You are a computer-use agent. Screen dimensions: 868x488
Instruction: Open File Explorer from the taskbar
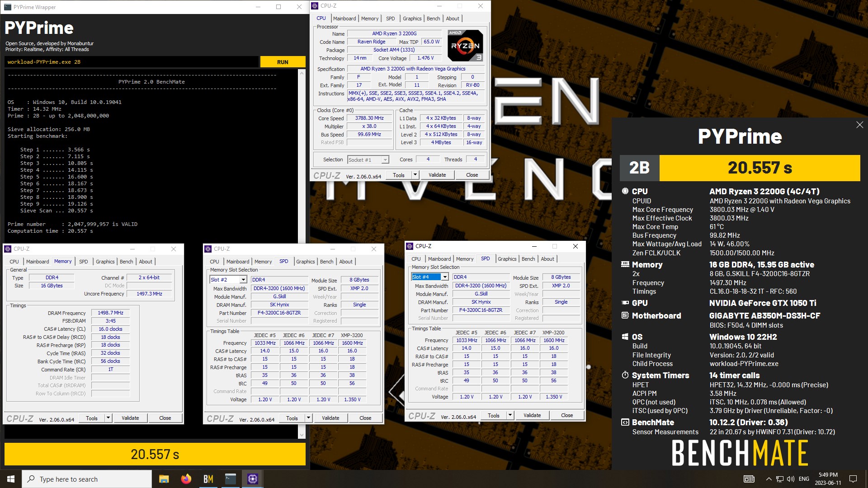coord(164,479)
